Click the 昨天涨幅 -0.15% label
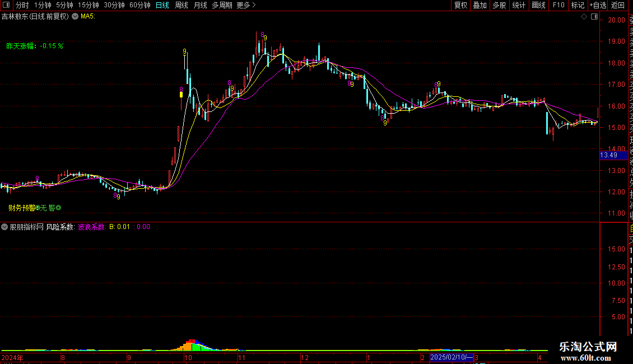This screenshot has width=633, height=364. 35,46
